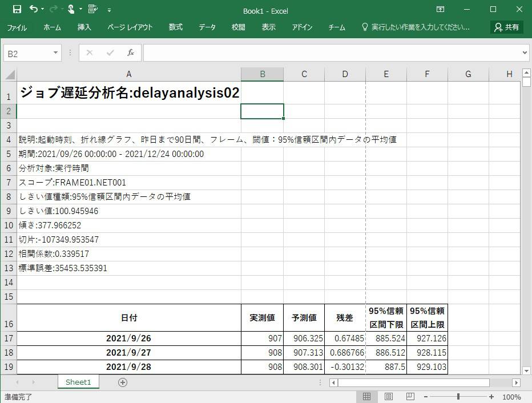Toggle touch/mouse mode icon
This screenshot has width=532, height=403.
coord(71,9)
